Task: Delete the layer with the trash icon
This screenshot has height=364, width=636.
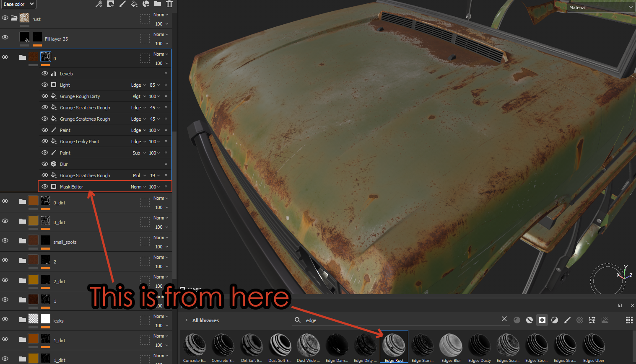Action: [169, 4]
